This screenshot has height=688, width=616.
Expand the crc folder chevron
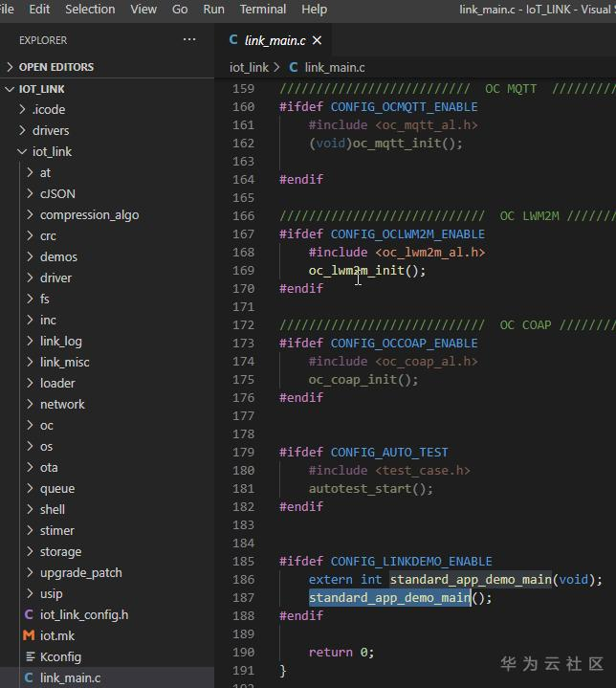coord(30,235)
